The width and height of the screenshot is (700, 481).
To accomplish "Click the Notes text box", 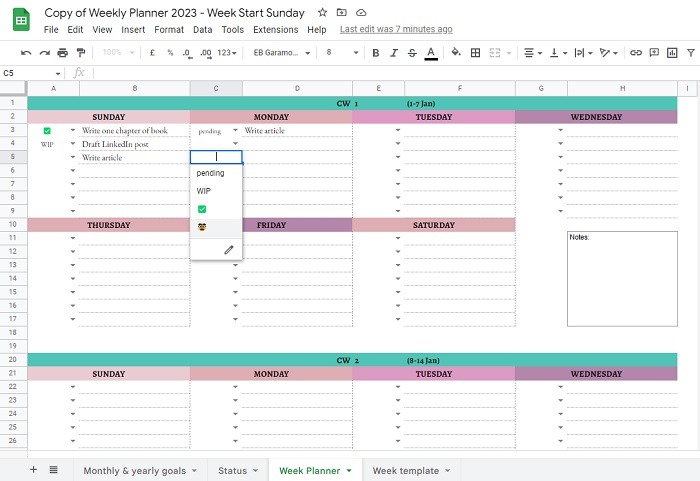I will pos(622,279).
